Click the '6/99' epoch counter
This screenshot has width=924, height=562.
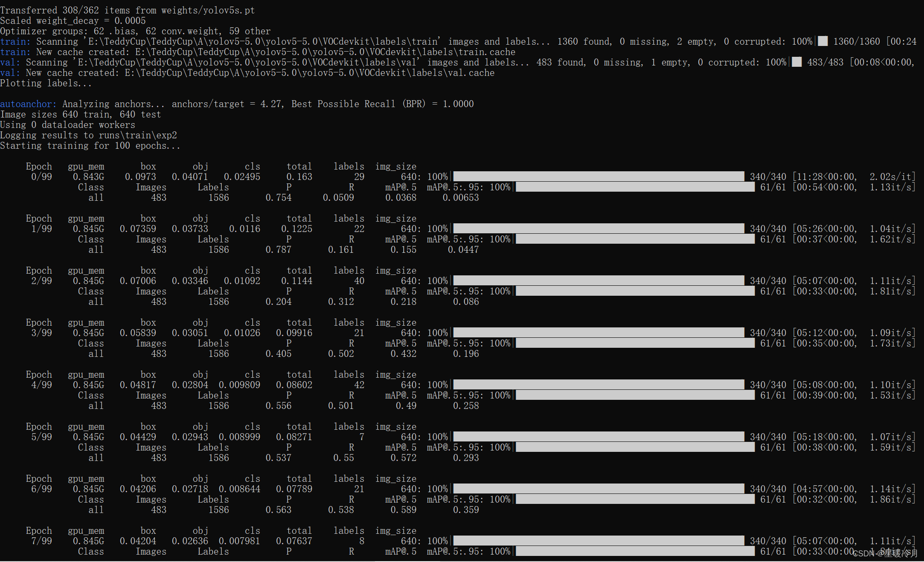pyautogui.click(x=41, y=489)
